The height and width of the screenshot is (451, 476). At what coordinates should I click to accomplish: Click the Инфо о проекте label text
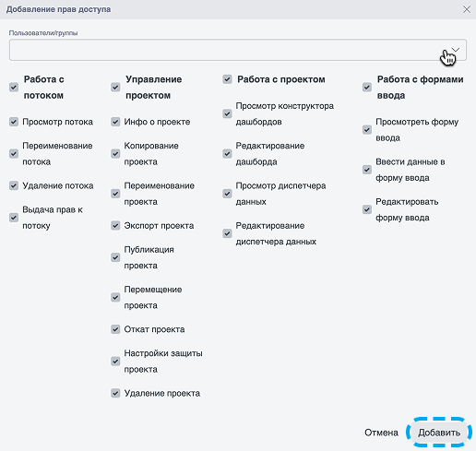tap(157, 122)
